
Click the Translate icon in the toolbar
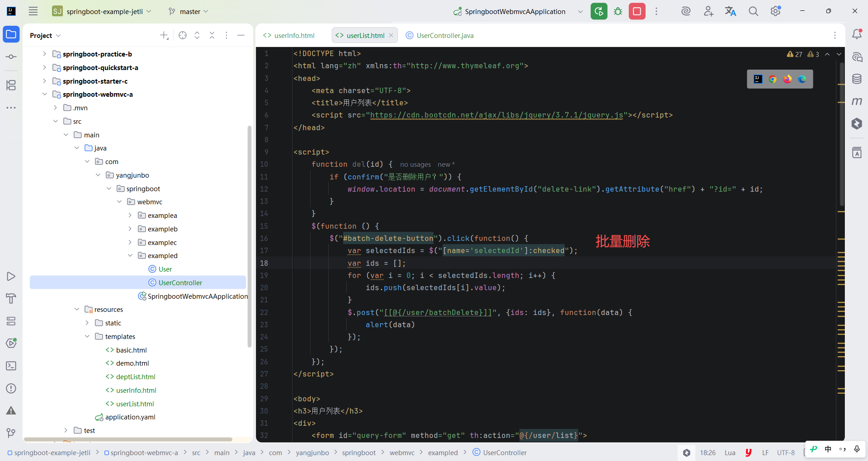click(x=731, y=11)
